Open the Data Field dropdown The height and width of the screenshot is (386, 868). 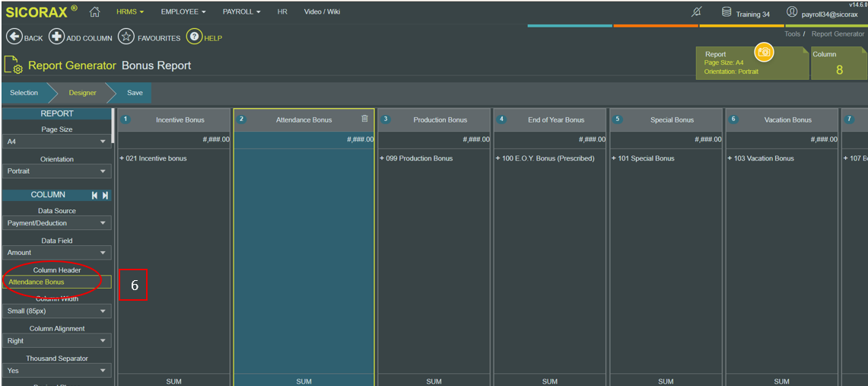tap(56, 253)
